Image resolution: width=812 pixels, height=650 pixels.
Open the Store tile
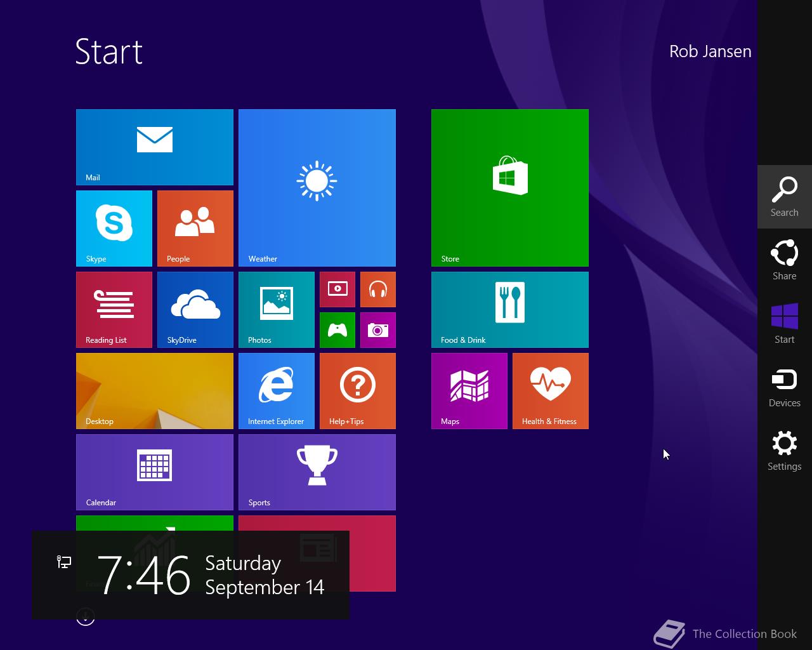[x=510, y=188]
